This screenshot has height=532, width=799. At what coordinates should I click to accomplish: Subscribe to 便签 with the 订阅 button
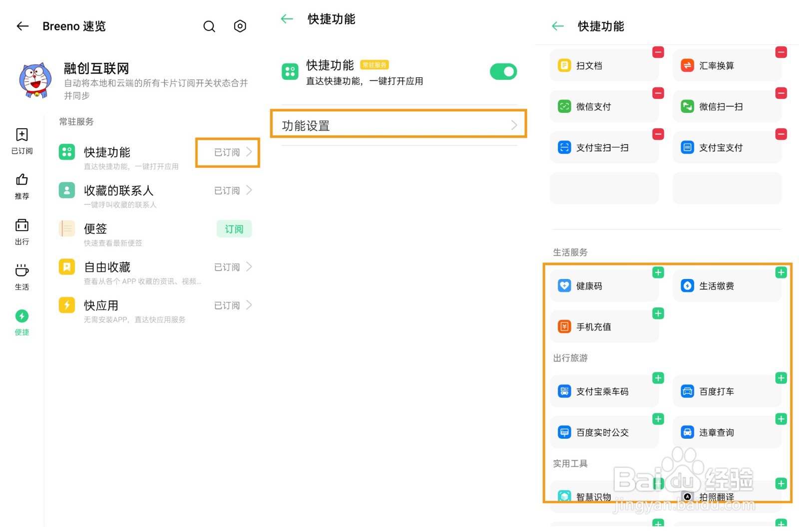tap(234, 229)
